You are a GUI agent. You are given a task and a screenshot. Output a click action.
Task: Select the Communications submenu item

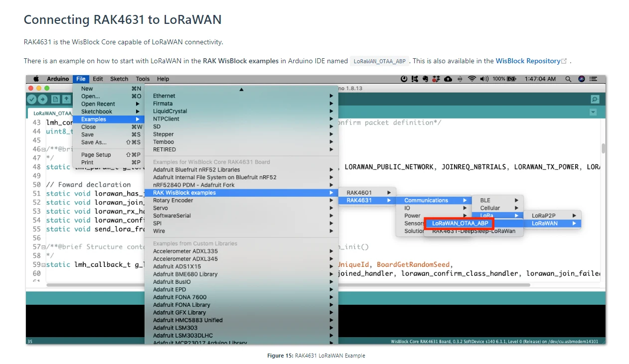click(x=434, y=200)
